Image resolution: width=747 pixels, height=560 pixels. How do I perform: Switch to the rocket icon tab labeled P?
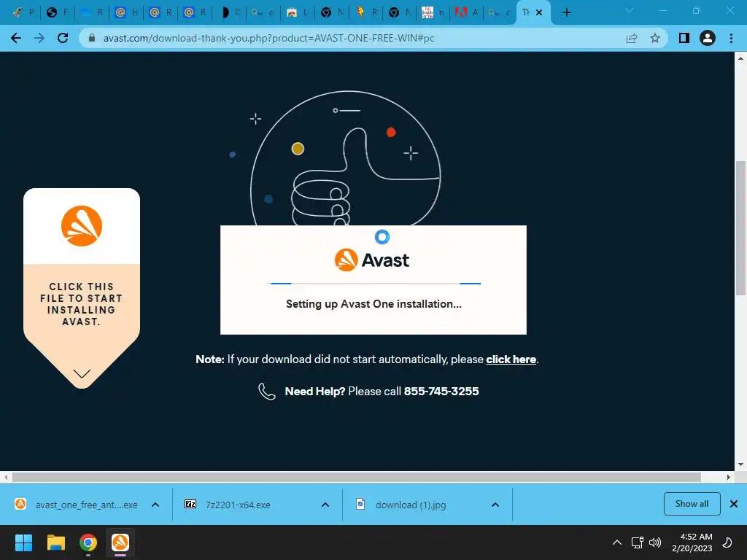[x=23, y=12]
